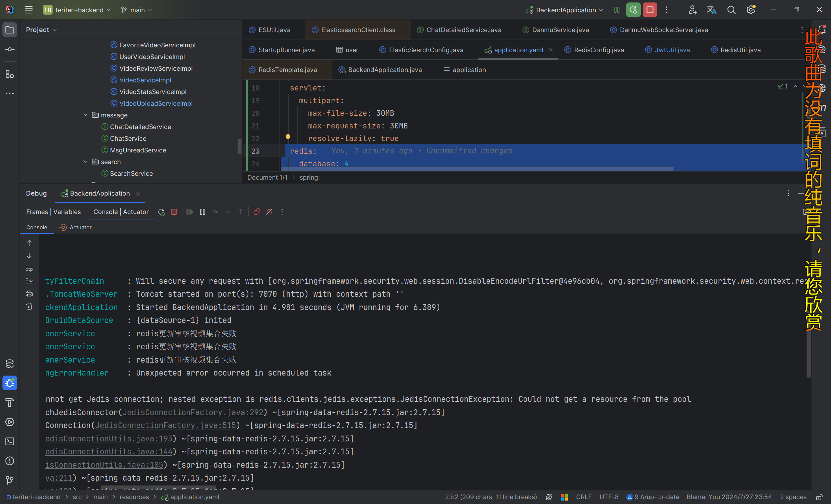Open more run actions menu
The width and height of the screenshot is (831, 504).
click(666, 10)
